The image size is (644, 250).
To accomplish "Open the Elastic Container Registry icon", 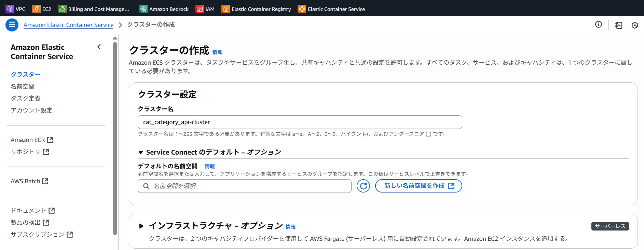I will [225, 9].
